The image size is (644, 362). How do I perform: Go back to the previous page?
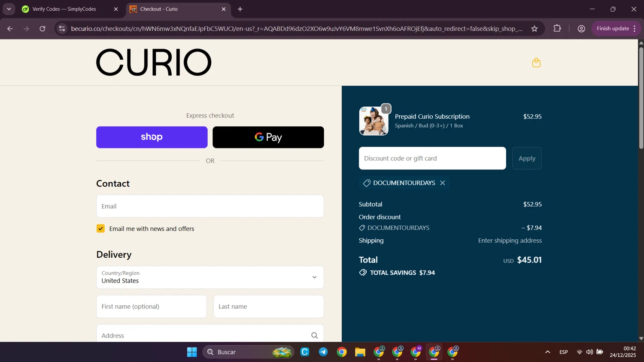pyautogui.click(x=10, y=29)
